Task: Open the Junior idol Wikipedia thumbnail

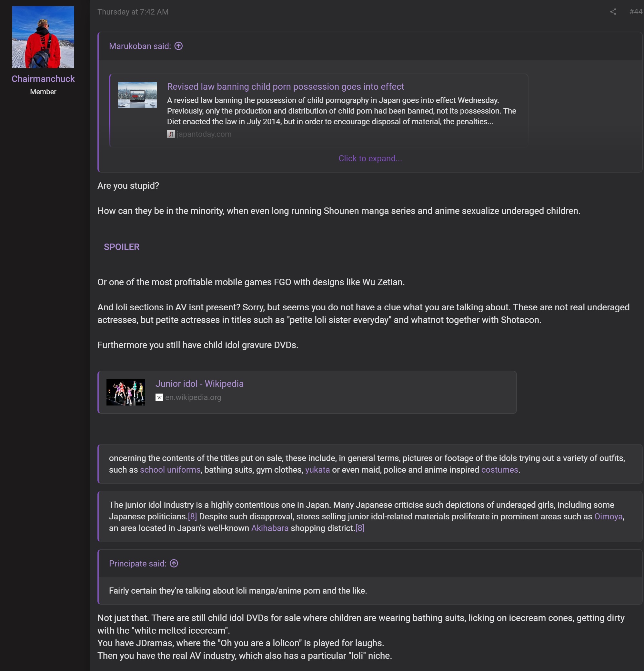Action: coord(126,392)
